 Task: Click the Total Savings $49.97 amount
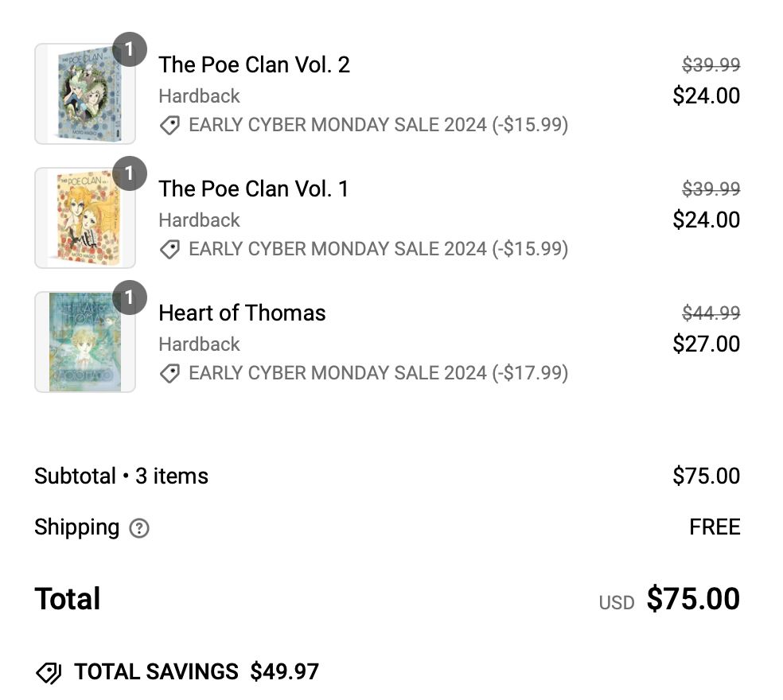[284, 672]
